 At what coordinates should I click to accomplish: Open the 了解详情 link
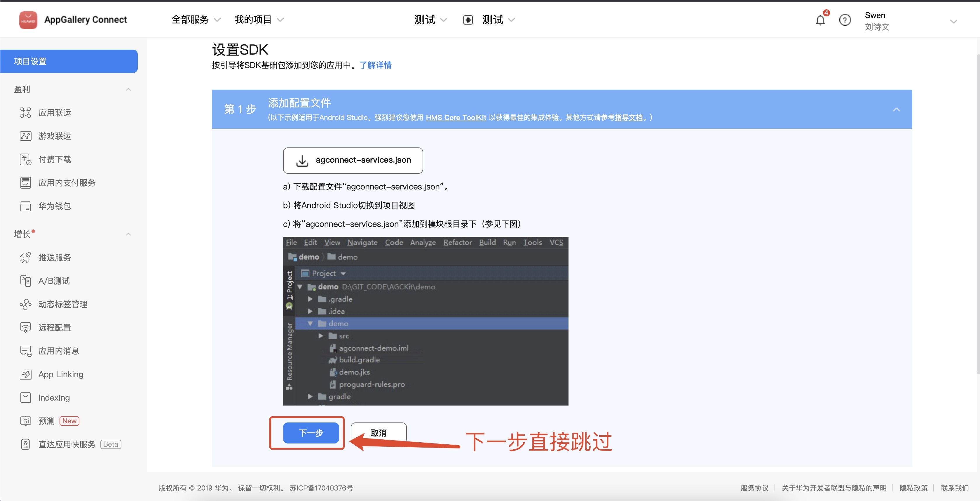376,65
